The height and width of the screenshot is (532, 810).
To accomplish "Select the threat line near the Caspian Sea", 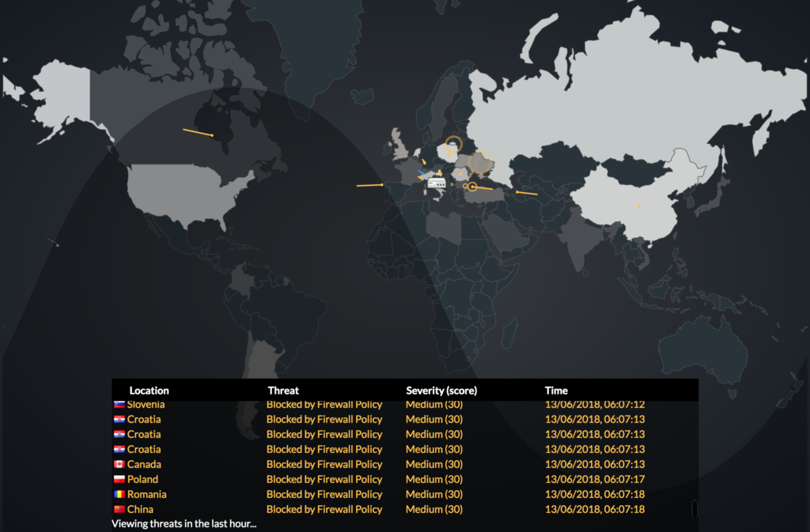I will (526, 193).
